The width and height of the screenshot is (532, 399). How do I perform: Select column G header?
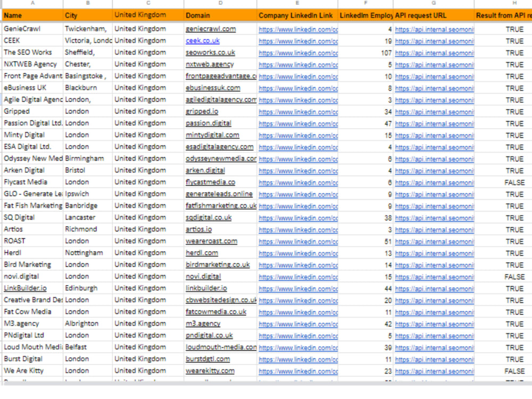pyautogui.click(x=433, y=3)
